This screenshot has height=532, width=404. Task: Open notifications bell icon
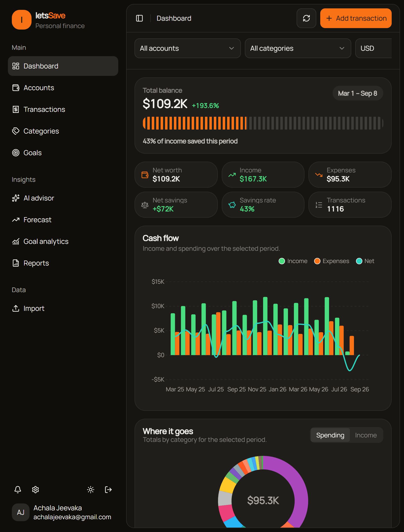[x=18, y=489]
